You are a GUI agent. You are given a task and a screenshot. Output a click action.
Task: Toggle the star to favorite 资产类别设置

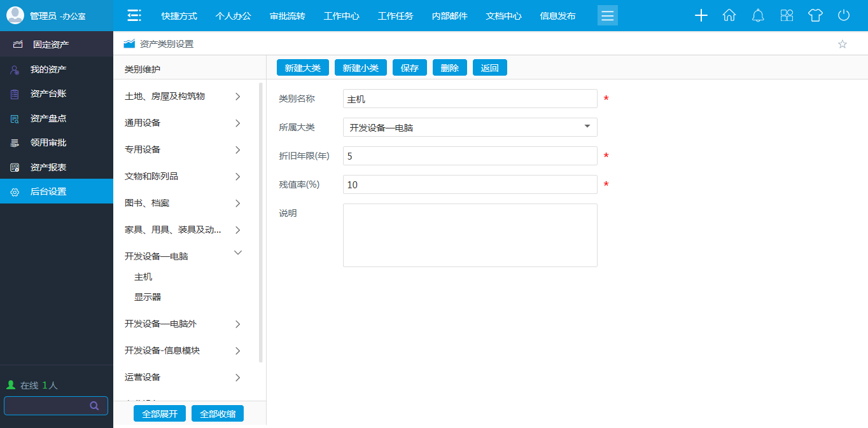843,44
